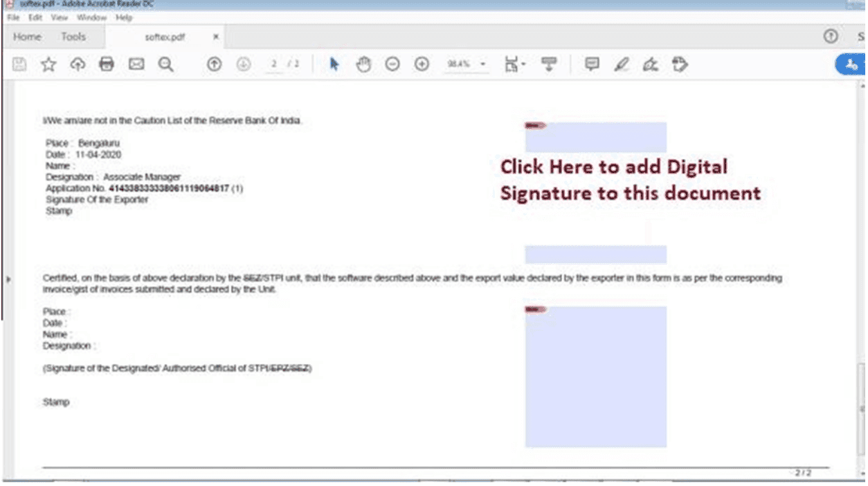Open the Comment tool

point(591,64)
